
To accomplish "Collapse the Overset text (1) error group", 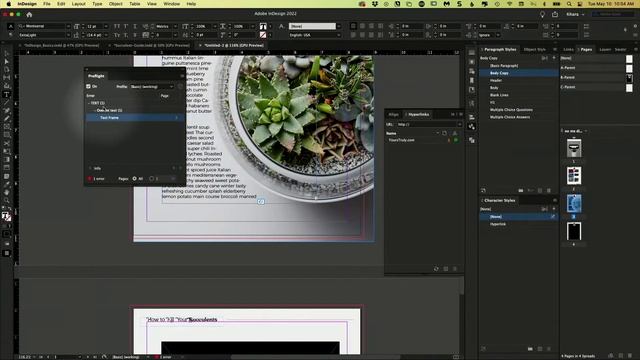I will pyautogui.click(x=94, y=110).
